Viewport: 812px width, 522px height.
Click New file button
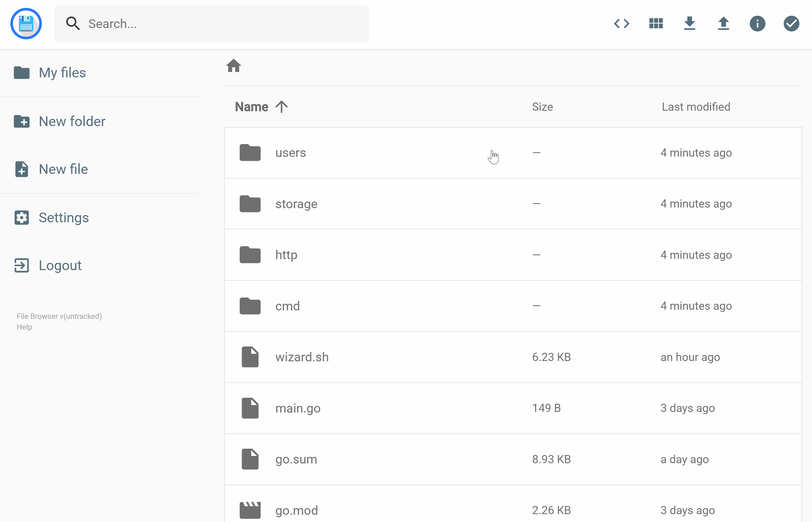click(x=63, y=169)
